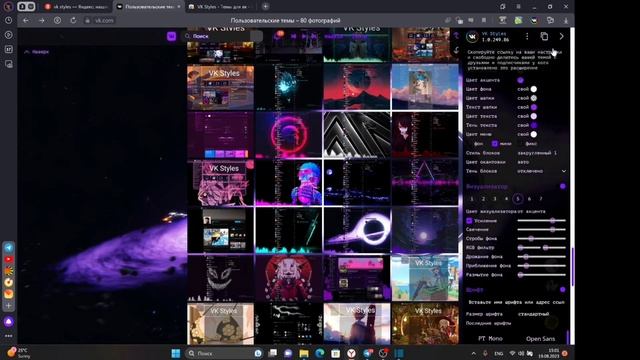The width and height of the screenshot is (640, 360).
Task: Open the text color 'свой' mode selector
Action: point(523,116)
